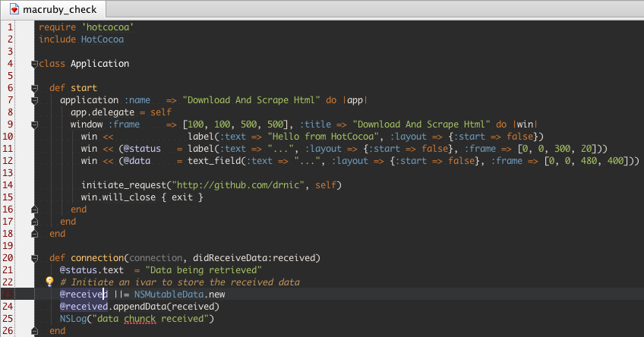Click NSLog on line 25
644x337 pixels.
point(73,319)
